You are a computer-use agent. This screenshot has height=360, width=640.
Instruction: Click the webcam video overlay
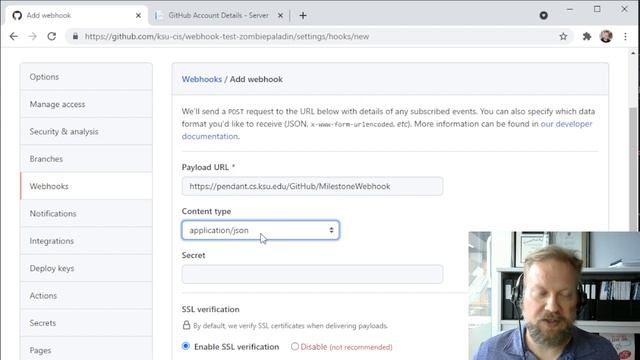[x=554, y=296]
